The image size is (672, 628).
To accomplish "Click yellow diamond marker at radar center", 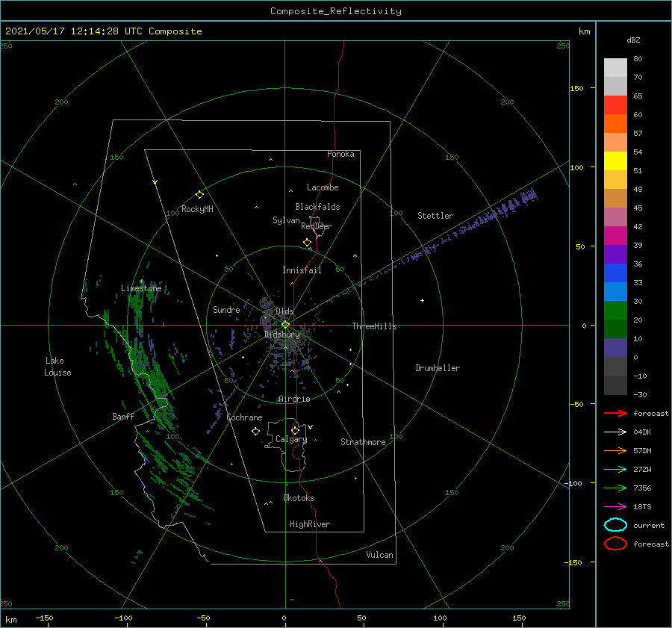I will tap(285, 325).
